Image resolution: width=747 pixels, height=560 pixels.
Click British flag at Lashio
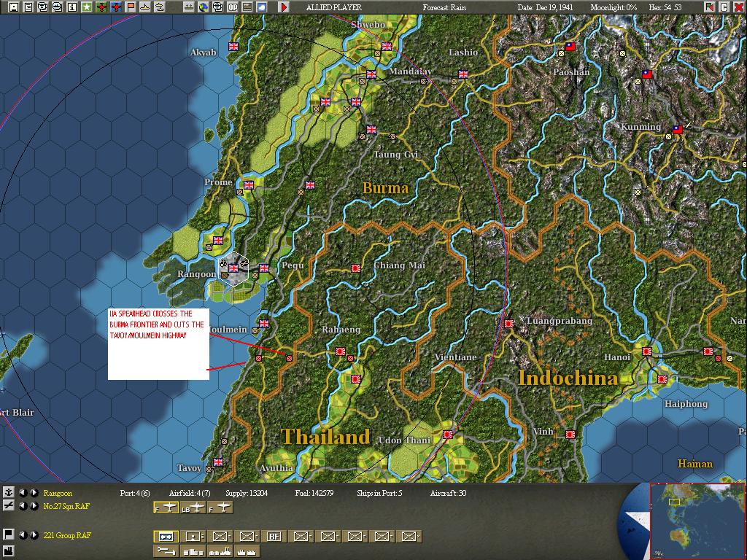pyautogui.click(x=463, y=74)
